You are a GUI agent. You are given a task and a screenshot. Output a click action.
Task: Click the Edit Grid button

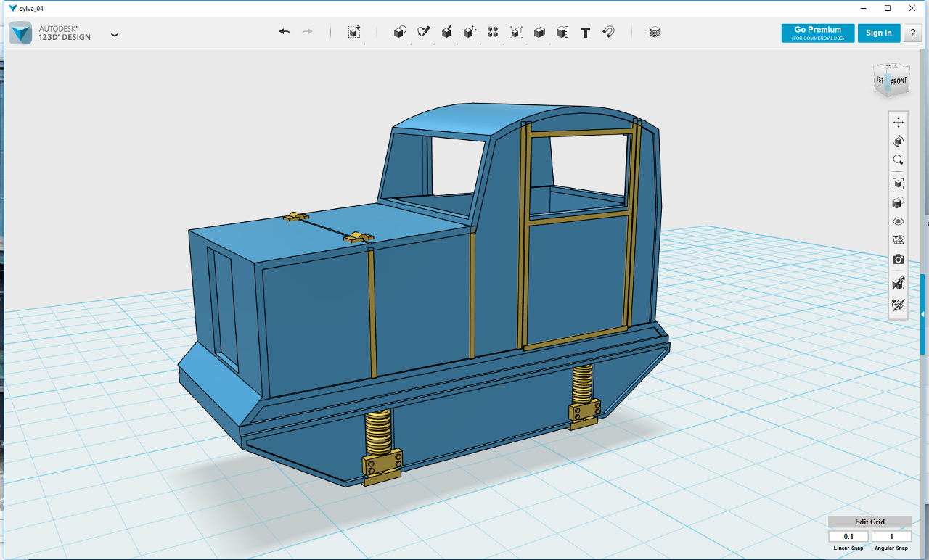[x=869, y=522]
